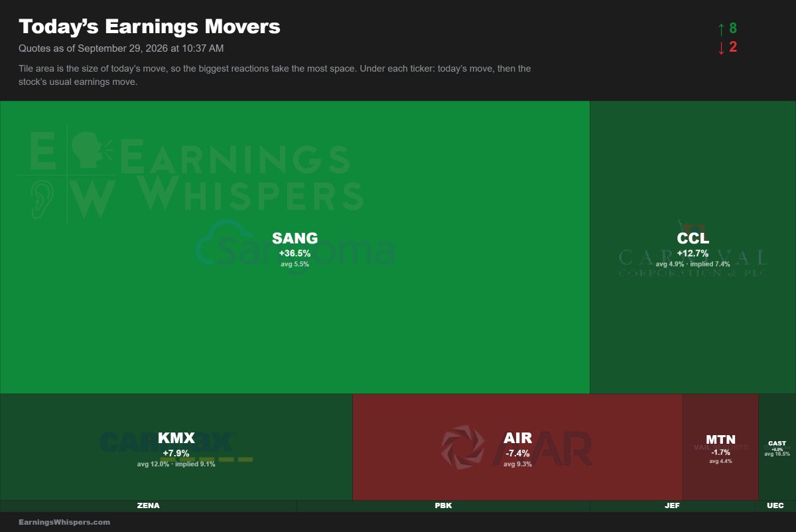Open the SANG +36.5% treemap tile
This screenshot has width=796, height=532.
point(295,247)
